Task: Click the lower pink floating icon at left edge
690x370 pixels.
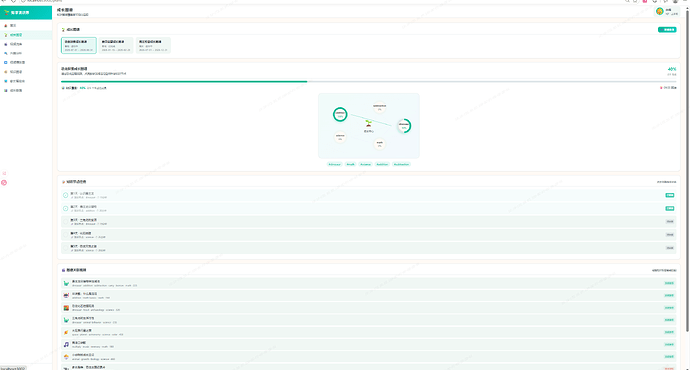Action: (4, 183)
